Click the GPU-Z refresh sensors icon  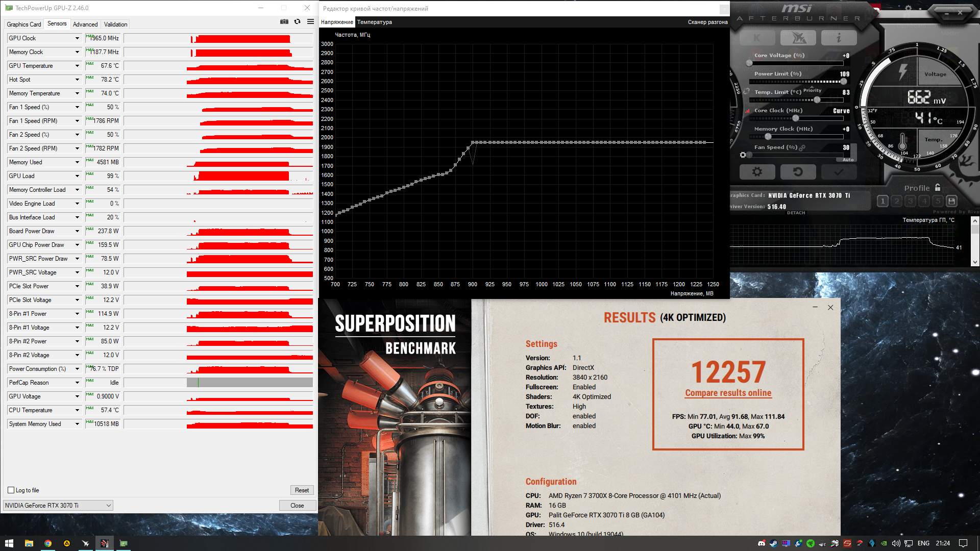pyautogui.click(x=297, y=21)
